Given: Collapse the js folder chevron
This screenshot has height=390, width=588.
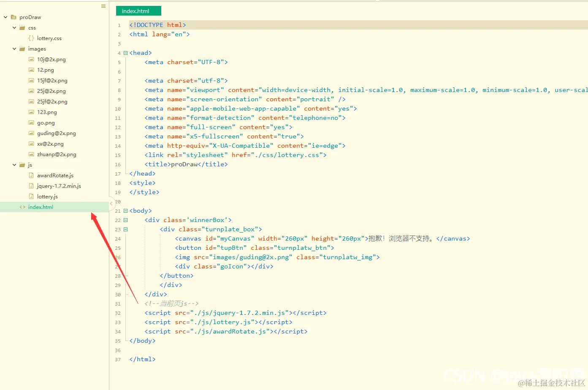Looking at the screenshot, I should click(x=14, y=165).
